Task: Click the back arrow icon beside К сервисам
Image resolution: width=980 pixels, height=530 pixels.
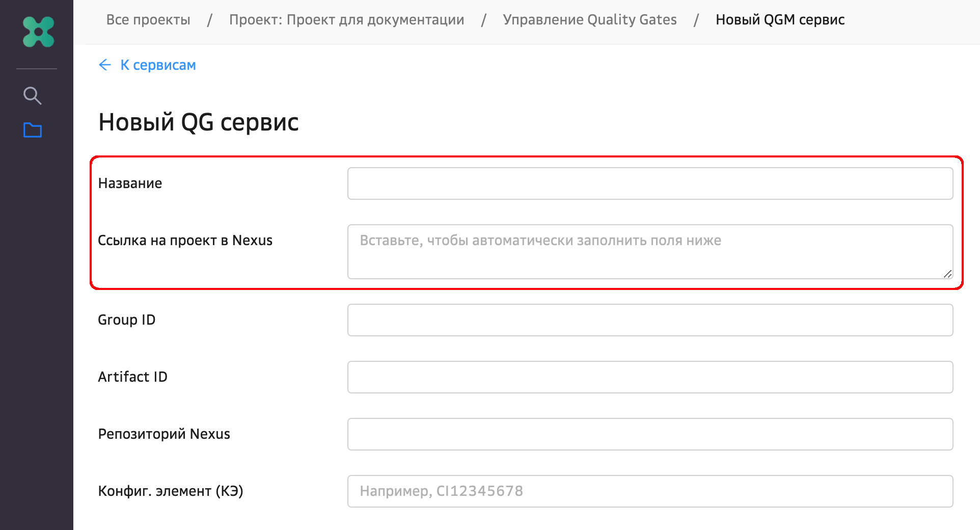Action: (105, 65)
